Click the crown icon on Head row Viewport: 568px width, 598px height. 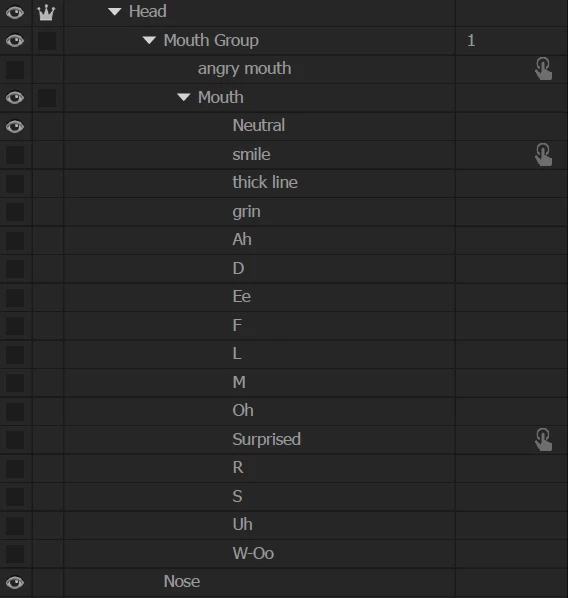click(46, 13)
